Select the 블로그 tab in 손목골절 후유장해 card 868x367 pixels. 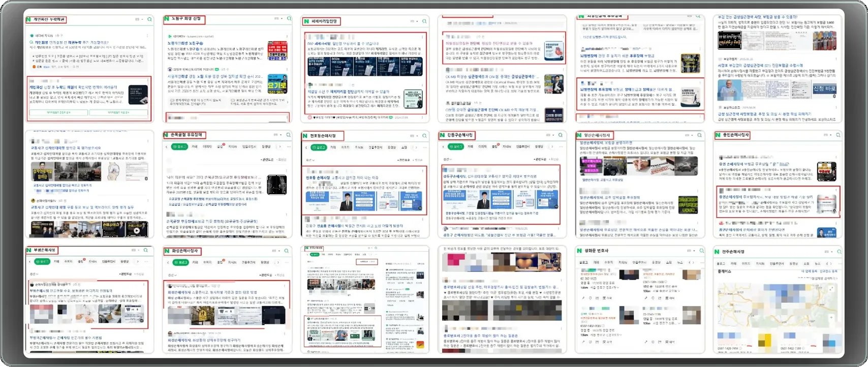click(179, 146)
